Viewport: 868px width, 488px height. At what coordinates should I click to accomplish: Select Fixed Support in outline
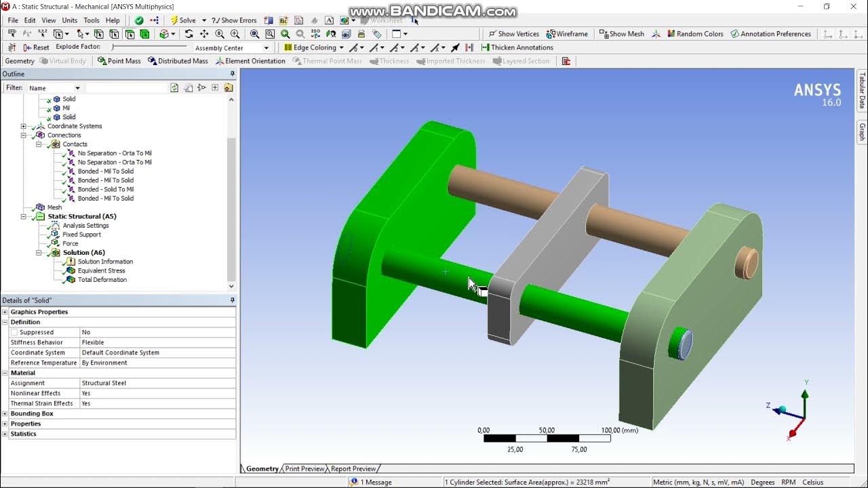81,235
